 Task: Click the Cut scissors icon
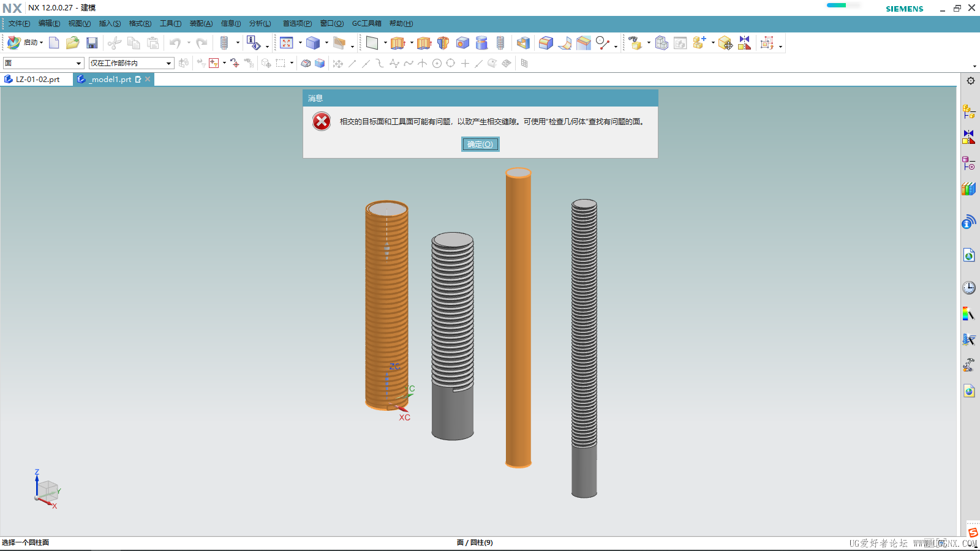point(115,43)
